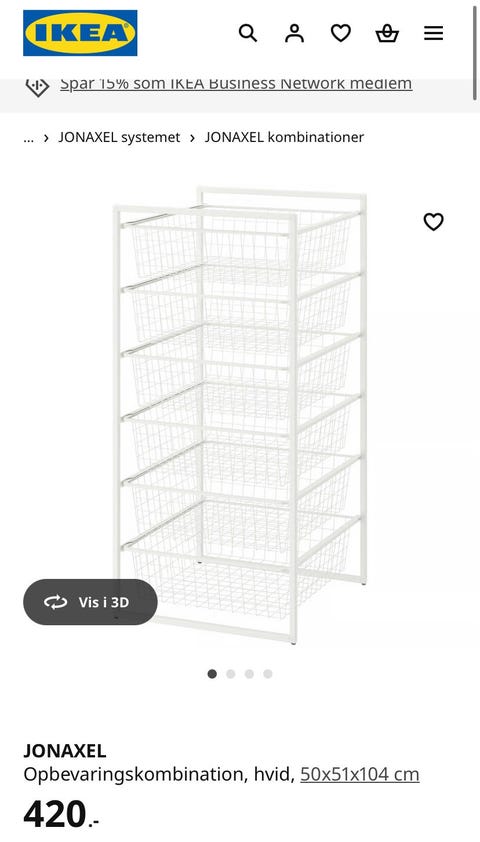Expand the breadcrumb ellipsis
The height and width of the screenshot is (842, 480).
28,137
